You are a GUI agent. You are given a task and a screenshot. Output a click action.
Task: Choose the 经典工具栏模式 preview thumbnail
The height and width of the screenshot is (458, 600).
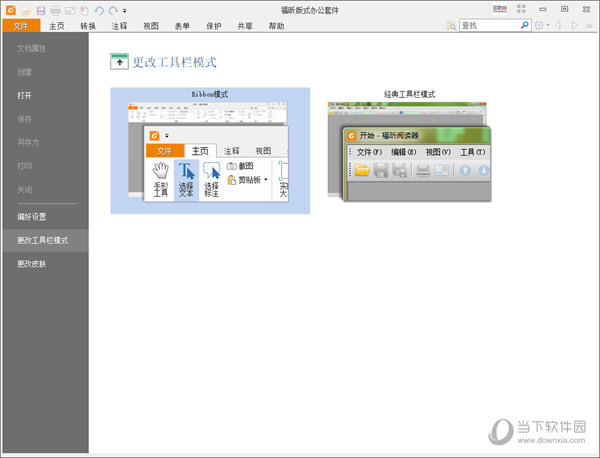point(409,151)
